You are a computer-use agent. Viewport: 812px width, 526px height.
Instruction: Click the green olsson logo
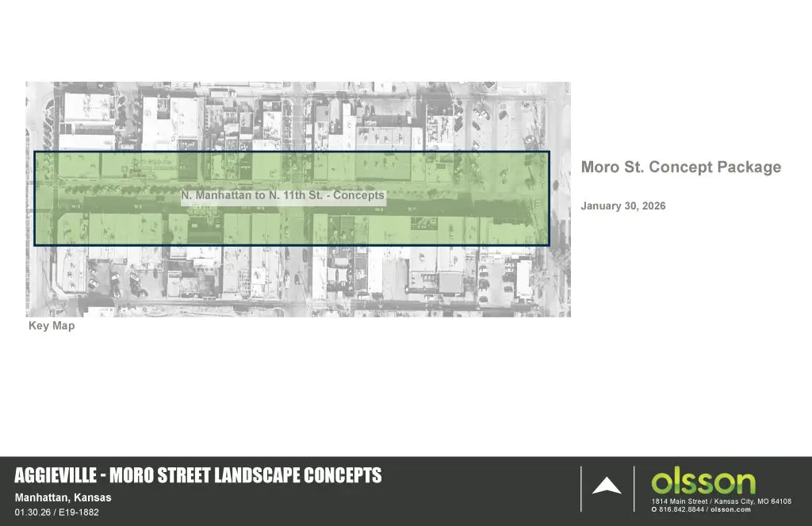click(x=703, y=482)
